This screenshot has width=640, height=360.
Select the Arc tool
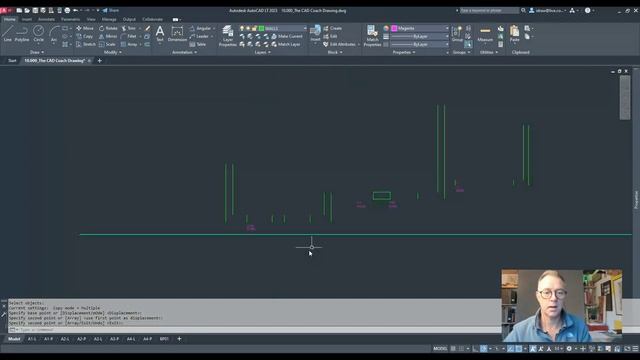coord(54,33)
